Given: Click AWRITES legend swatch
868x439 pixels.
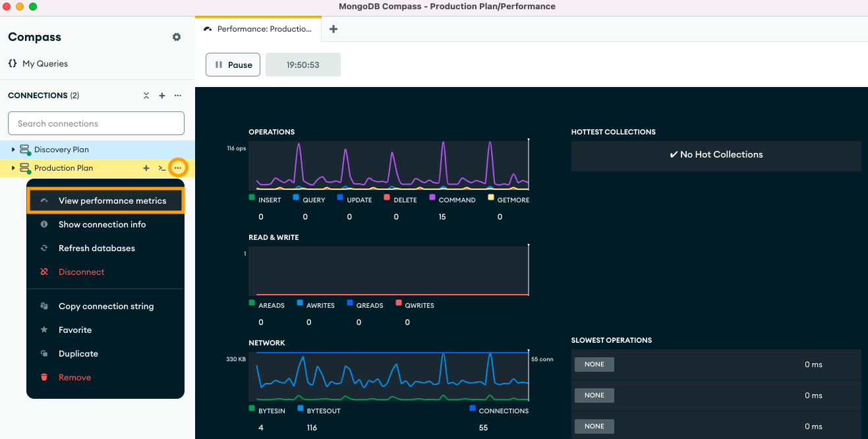Looking at the screenshot, I should coord(300,303).
